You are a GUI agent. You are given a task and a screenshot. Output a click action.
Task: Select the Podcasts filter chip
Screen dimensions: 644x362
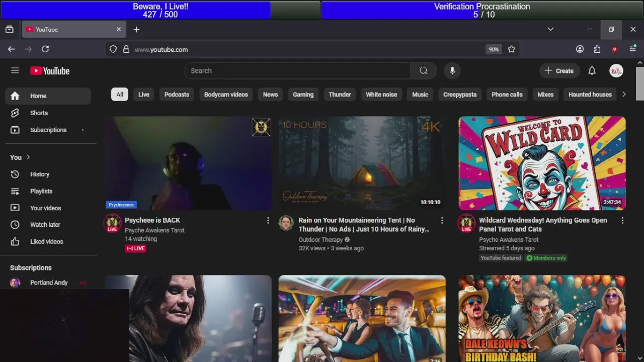click(x=177, y=95)
